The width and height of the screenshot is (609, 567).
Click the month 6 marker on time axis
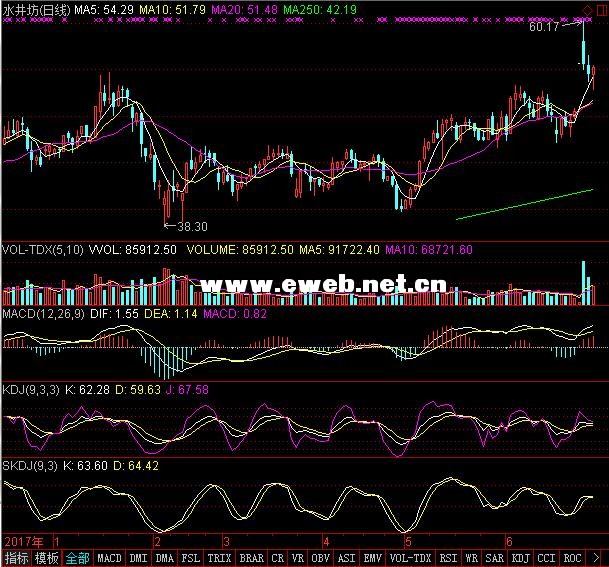pyautogui.click(x=509, y=542)
